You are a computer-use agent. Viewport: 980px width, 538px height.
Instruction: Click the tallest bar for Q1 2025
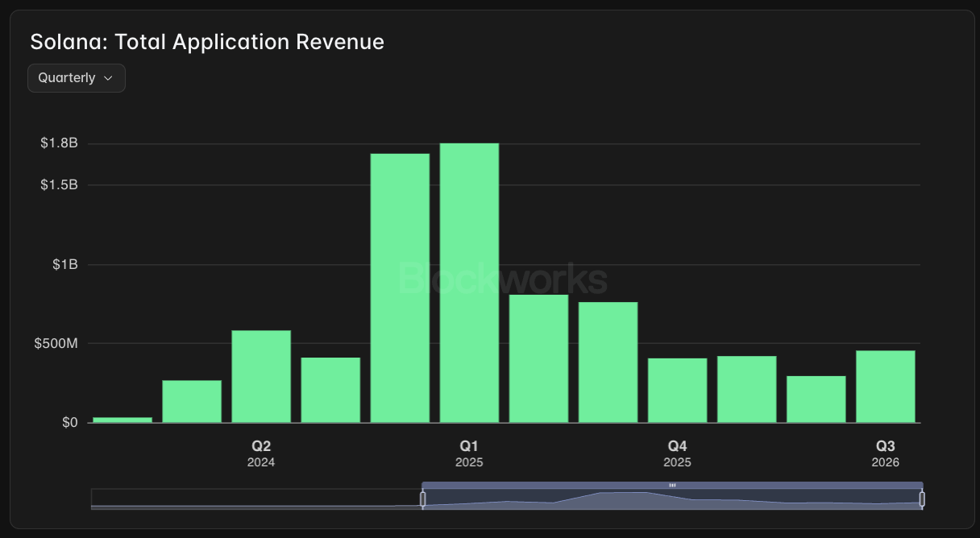(469, 283)
